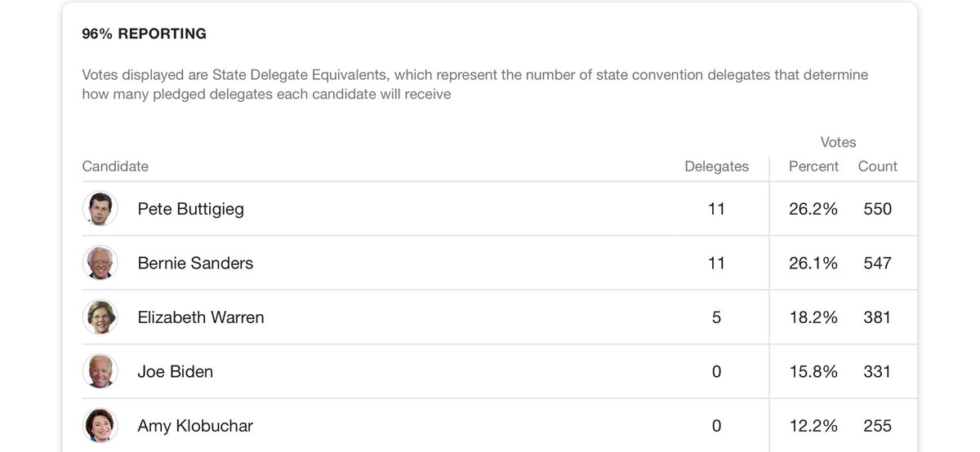Click the Candidate column header

(115, 166)
